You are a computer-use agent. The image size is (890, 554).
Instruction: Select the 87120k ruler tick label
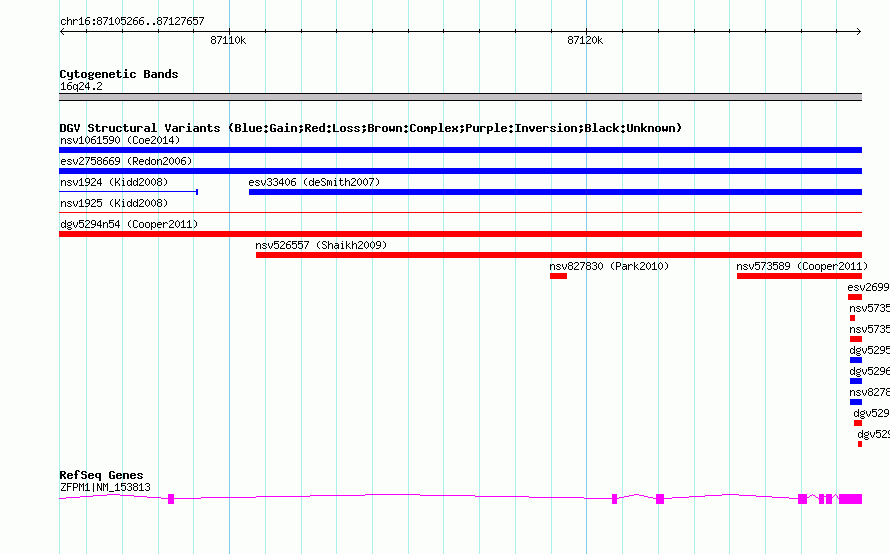pyautogui.click(x=585, y=40)
